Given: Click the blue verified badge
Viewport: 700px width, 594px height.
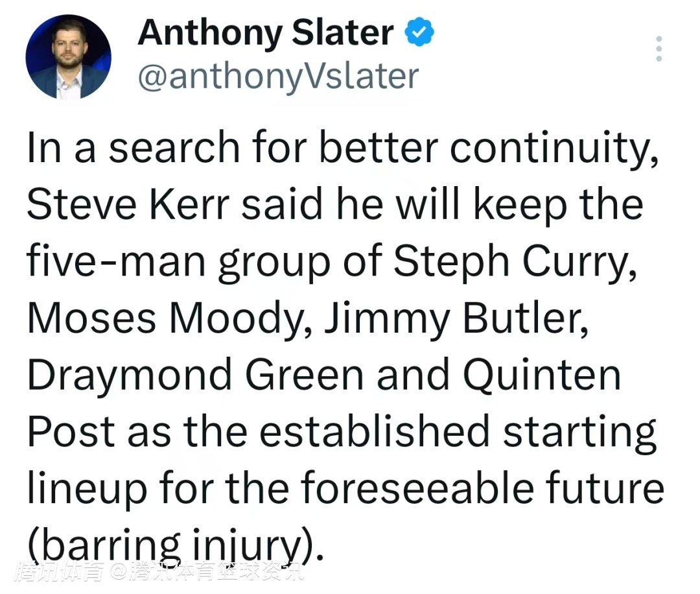Looking at the screenshot, I should click(x=419, y=33).
